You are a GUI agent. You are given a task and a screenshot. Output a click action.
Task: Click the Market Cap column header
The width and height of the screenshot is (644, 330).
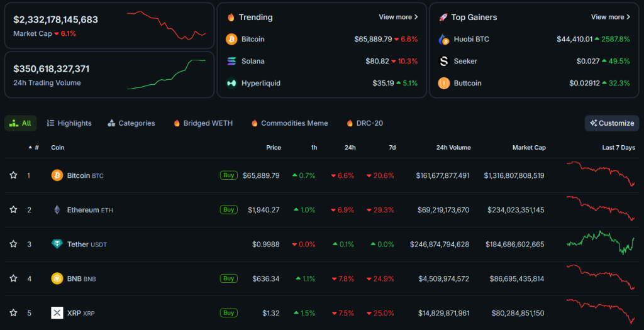click(528, 148)
